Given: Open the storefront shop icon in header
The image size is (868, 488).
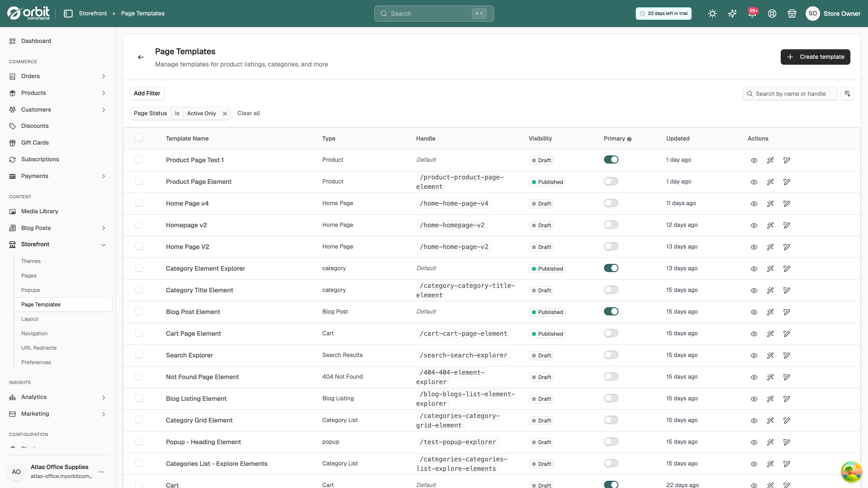Looking at the screenshot, I should coord(792,14).
